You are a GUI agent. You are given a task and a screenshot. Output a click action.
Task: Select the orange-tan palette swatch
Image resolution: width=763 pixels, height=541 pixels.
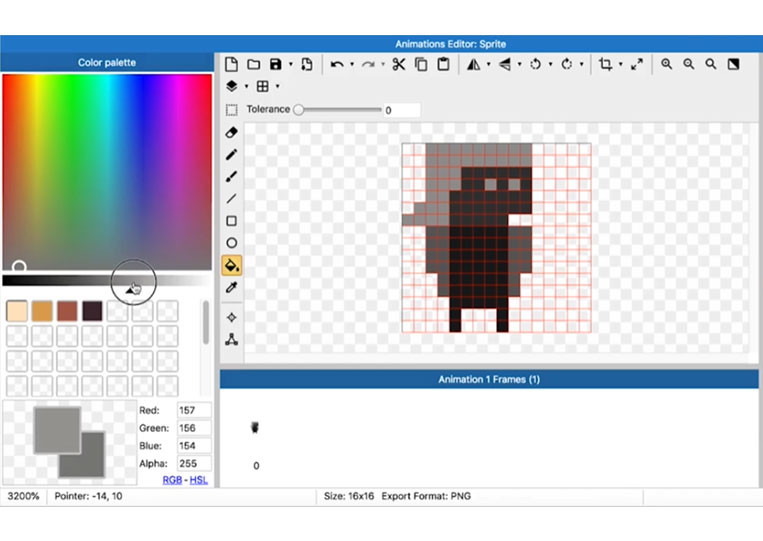pos(42,311)
